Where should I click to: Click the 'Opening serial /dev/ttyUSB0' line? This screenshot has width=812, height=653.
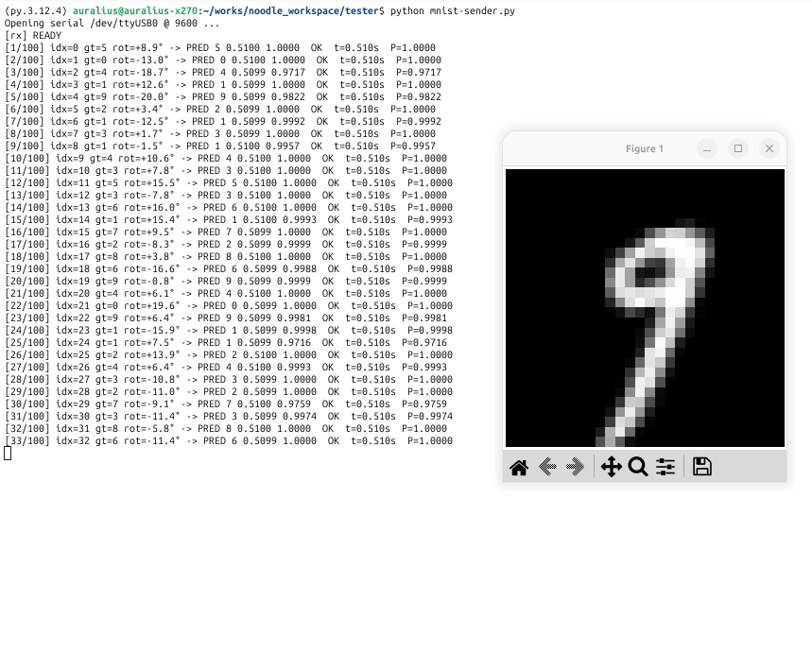click(112, 23)
